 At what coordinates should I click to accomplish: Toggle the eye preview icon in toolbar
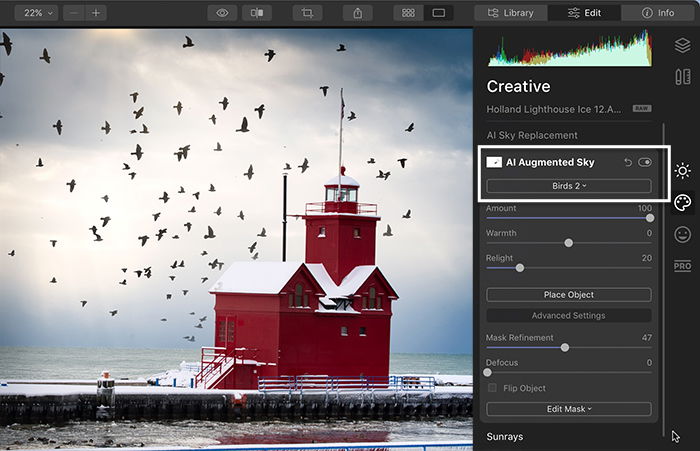point(222,13)
